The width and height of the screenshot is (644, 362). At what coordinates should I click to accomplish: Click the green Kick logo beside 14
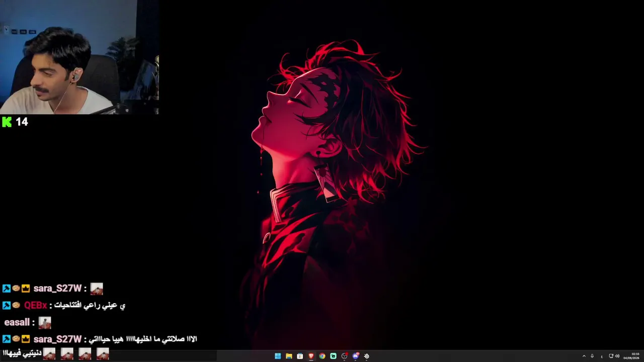click(7, 122)
